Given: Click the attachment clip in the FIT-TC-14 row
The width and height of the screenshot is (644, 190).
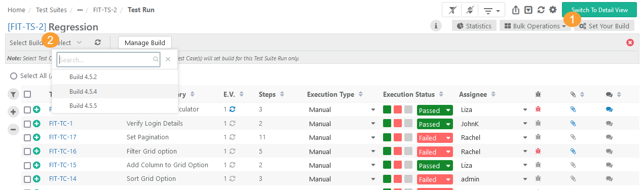Looking at the screenshot, I should pos(573,179).
